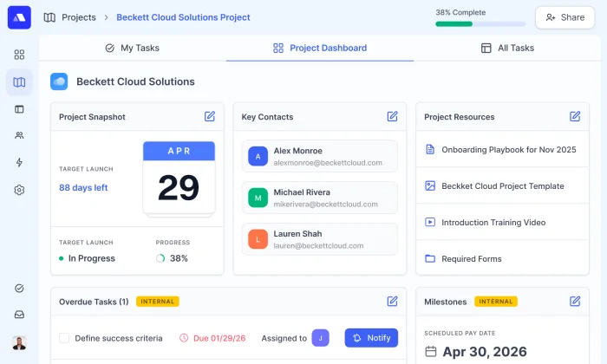Open the lightning bolt automations icon

pyautogui.click(x=19, y=162)
